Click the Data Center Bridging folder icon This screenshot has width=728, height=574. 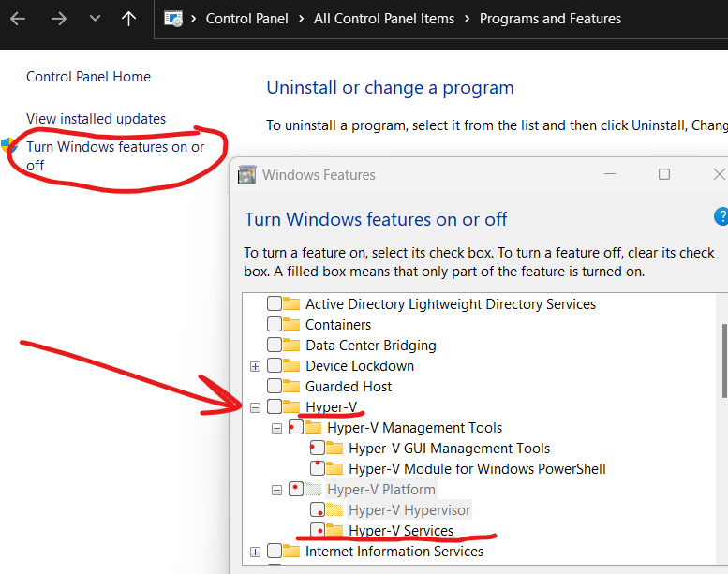291,345
